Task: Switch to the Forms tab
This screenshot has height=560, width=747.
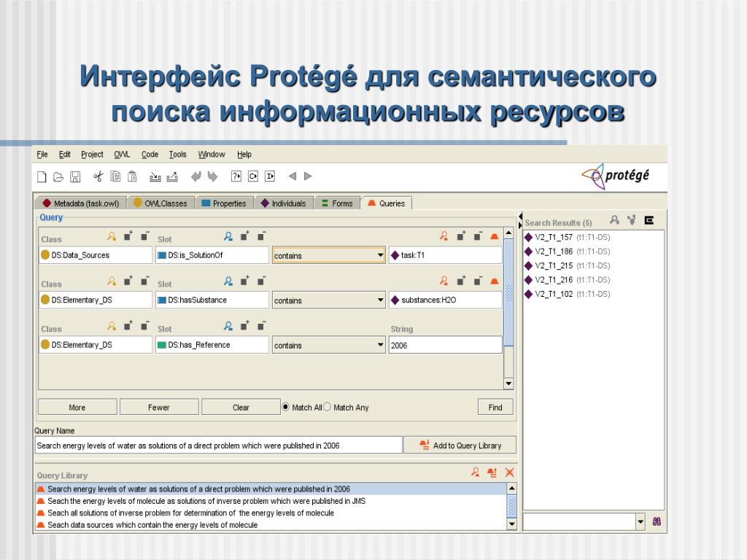Action: click(337, 203)
